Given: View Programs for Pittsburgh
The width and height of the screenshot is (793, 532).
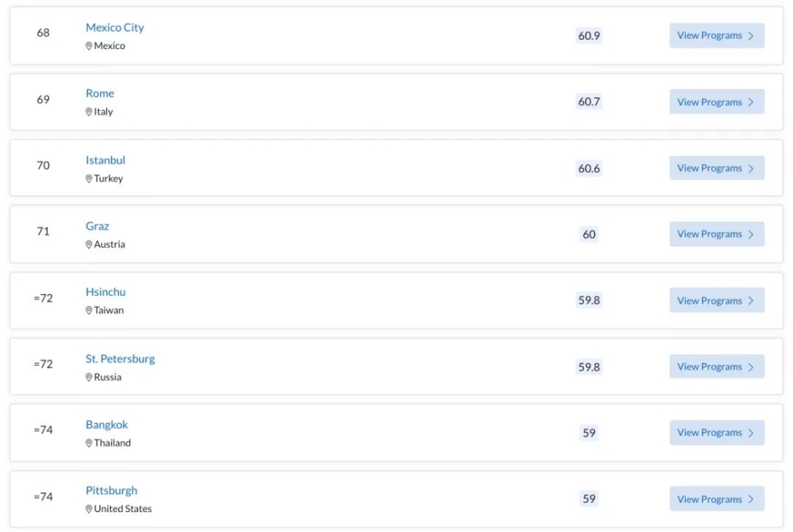Looking at the screenshot, I should coord(717,499).
